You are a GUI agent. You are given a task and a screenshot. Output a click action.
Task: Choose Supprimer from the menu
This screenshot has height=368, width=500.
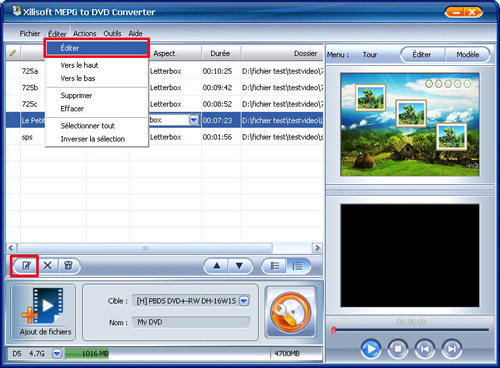pyautogui.click(x=97, y=96)
